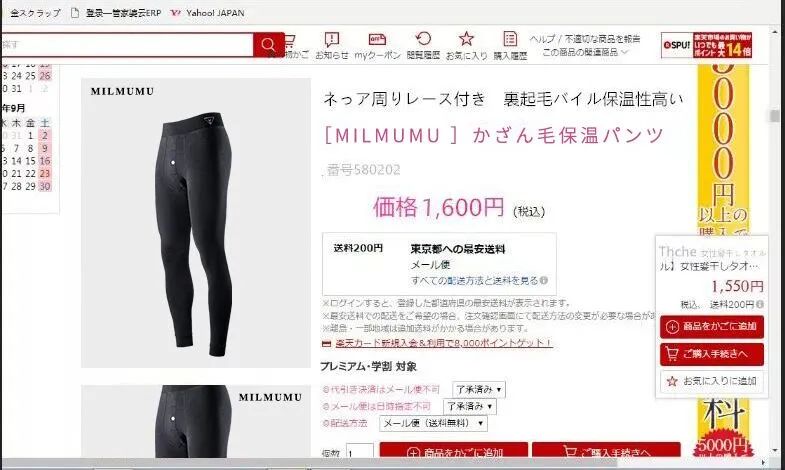Expand この商品の関連商品 menu
785x470 pixels.
click(x=585, y=52)
